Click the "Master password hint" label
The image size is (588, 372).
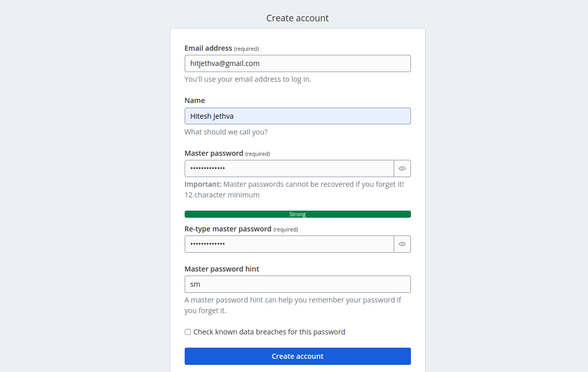[x=222, y=269]
